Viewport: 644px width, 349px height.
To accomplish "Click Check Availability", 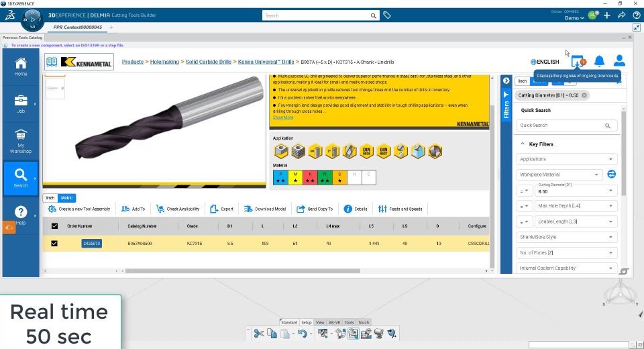I will tap(177, 209).
